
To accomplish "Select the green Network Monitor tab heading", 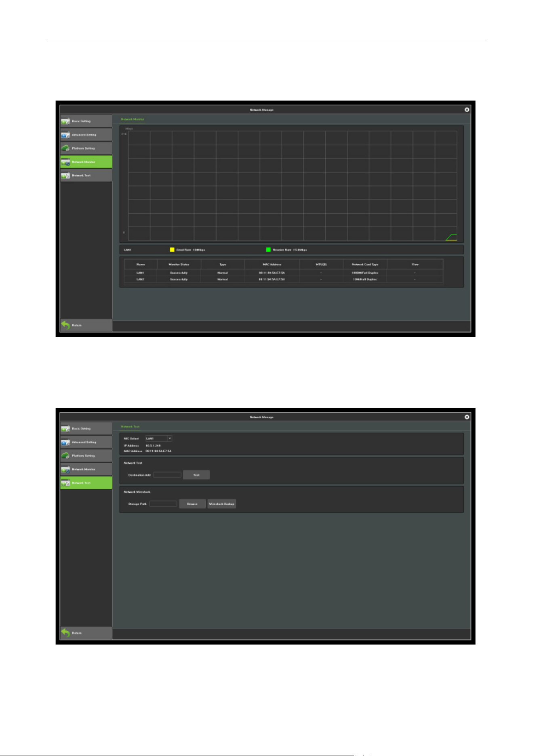I will pyautogui.click(x=133, y=119).
